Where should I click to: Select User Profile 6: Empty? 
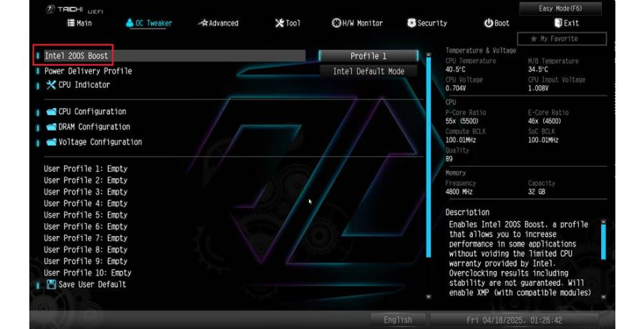(86, 226)
